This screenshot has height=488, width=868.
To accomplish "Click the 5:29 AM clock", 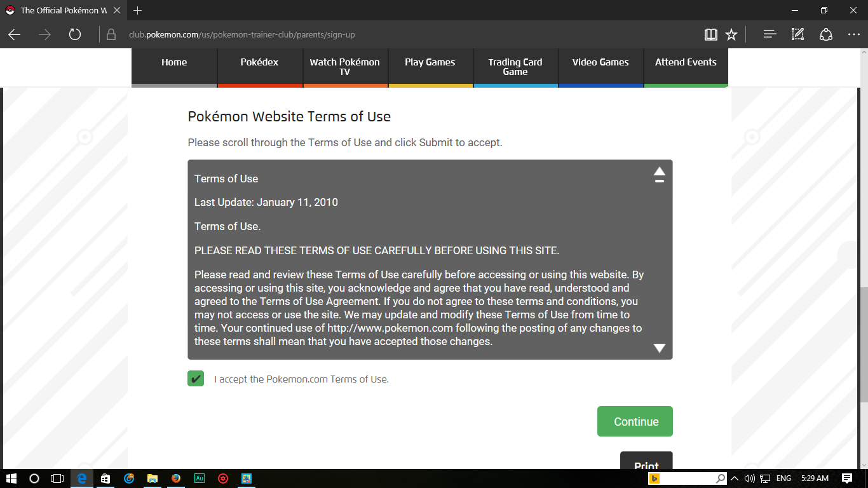I will click(x=815, y=478).
